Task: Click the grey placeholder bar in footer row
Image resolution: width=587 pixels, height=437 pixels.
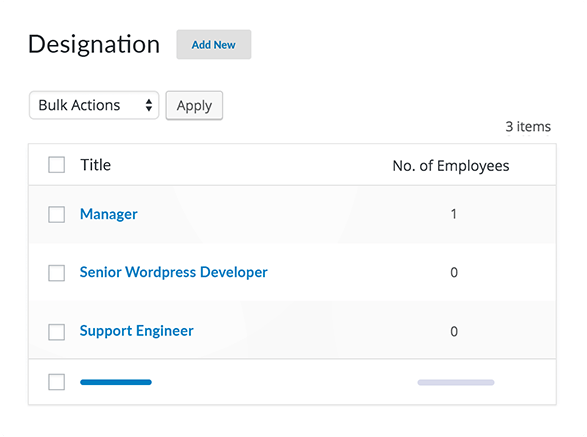Action: (456, 382)
